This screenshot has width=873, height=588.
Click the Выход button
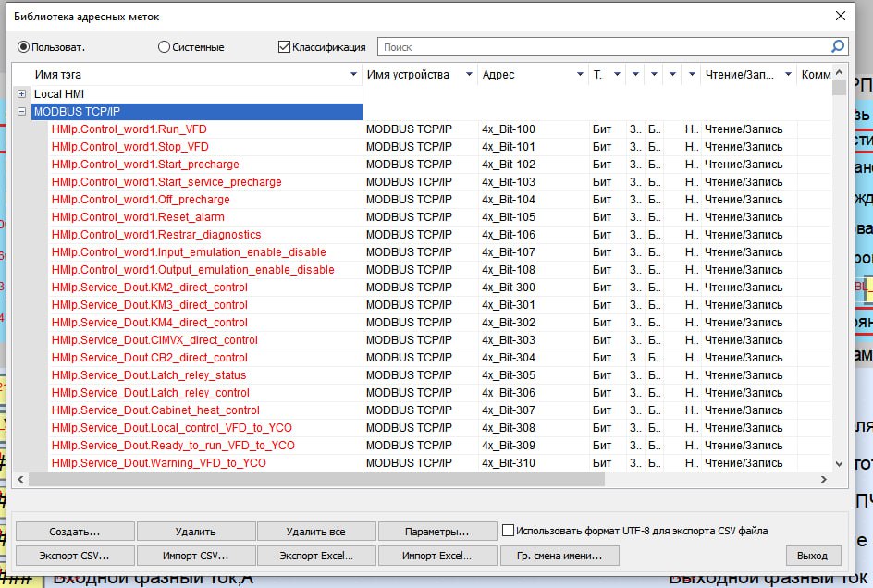click(x=813, y=556)
